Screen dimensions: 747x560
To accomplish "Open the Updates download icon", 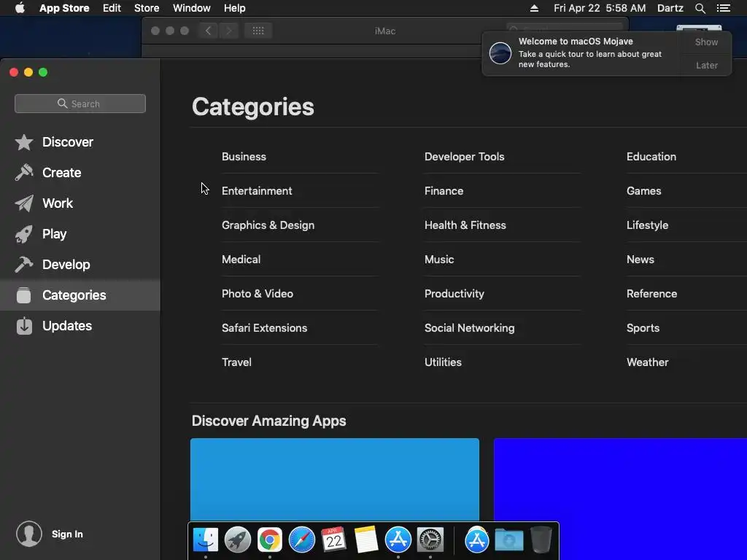I will click(x=24, y=326).
